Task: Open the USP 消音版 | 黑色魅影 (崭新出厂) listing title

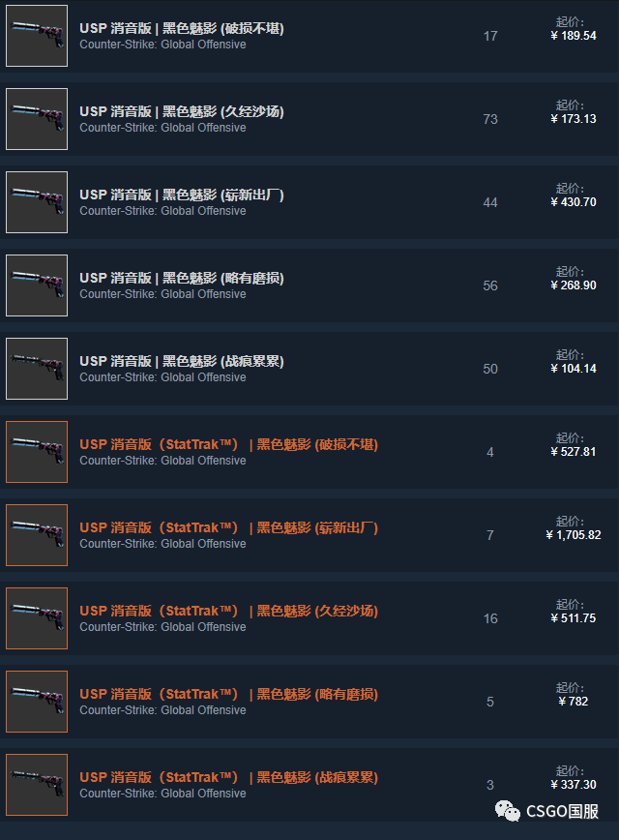Action: point(182,195)
